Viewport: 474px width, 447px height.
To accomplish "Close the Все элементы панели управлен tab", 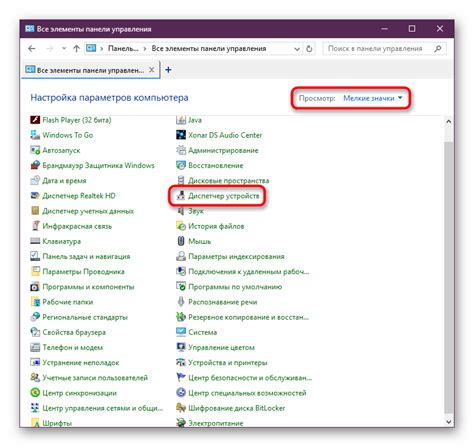I will click(151, 70).
